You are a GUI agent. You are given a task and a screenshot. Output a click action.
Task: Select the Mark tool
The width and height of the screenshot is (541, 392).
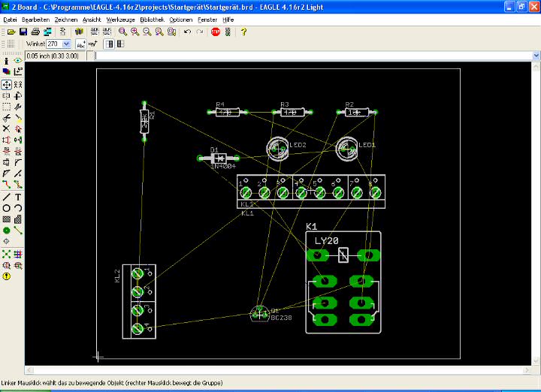pyautogui.click(x=18, y=71)
